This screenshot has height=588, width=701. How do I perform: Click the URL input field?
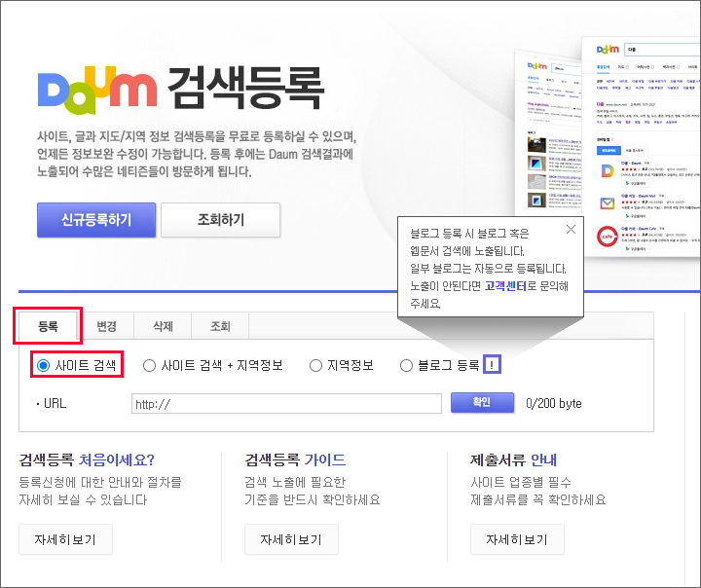(x=286, y=404)
